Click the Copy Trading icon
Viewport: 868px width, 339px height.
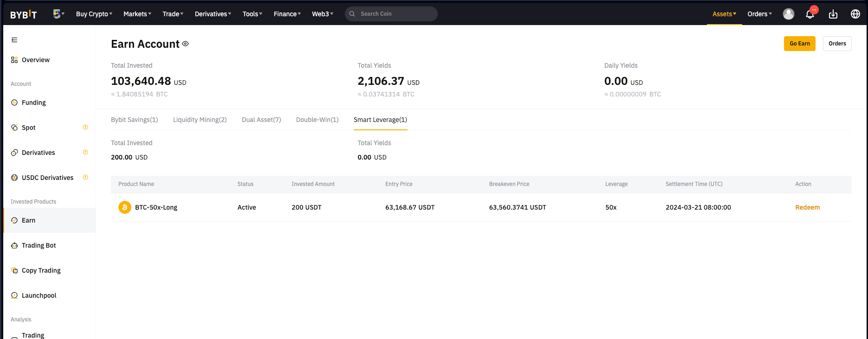click(x=14, y=270)
